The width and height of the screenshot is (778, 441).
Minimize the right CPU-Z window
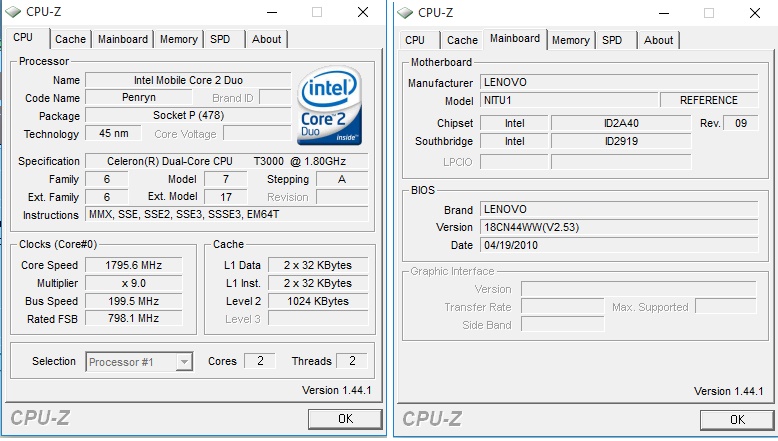664,13
